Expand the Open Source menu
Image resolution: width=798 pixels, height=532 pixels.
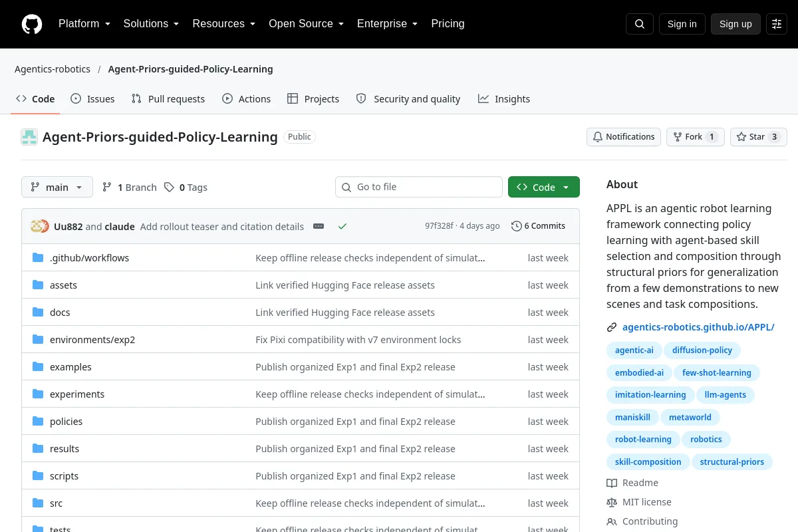tap(306, 24)
